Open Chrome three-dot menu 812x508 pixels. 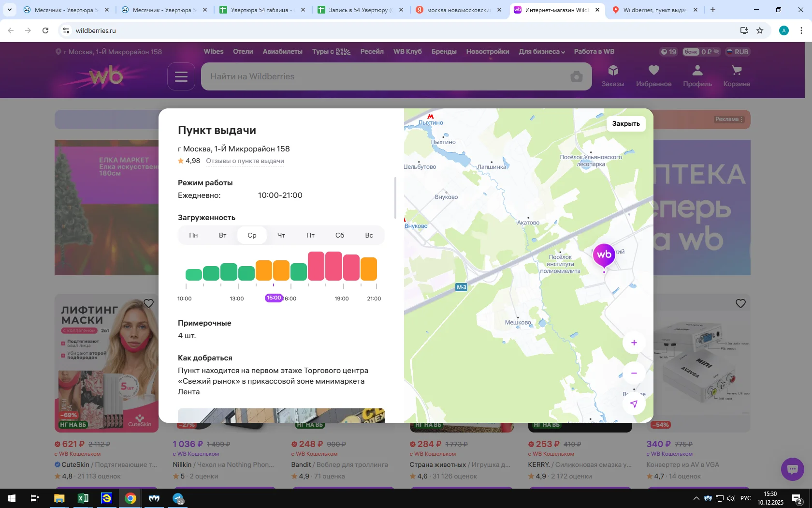point(801,30)
